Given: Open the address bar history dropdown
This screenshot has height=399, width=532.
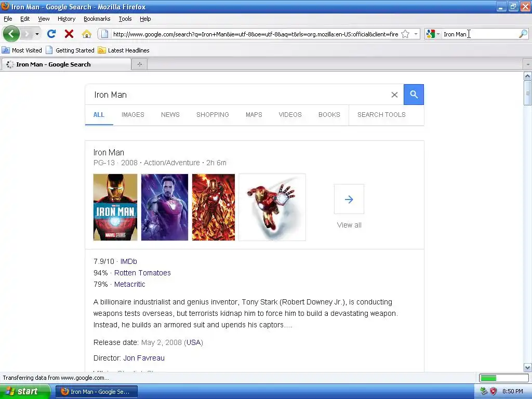Looking at the screenshot, I should point(416,34).
